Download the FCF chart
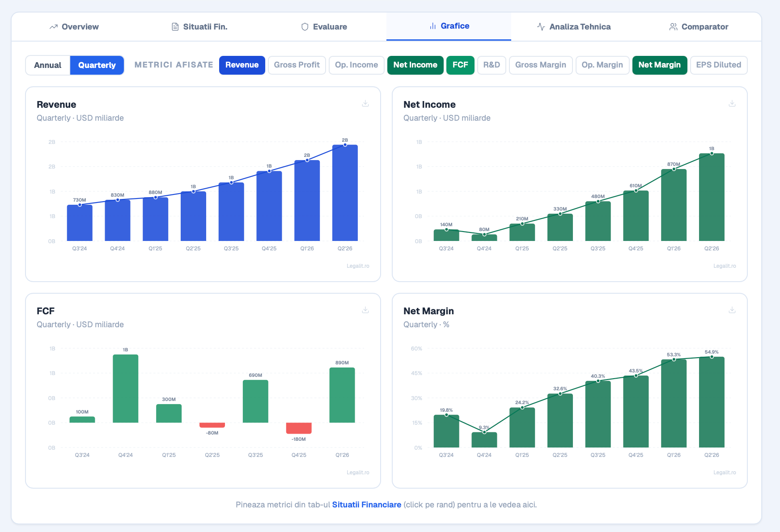Screen dimensions: 780x532 click(365, 310)
